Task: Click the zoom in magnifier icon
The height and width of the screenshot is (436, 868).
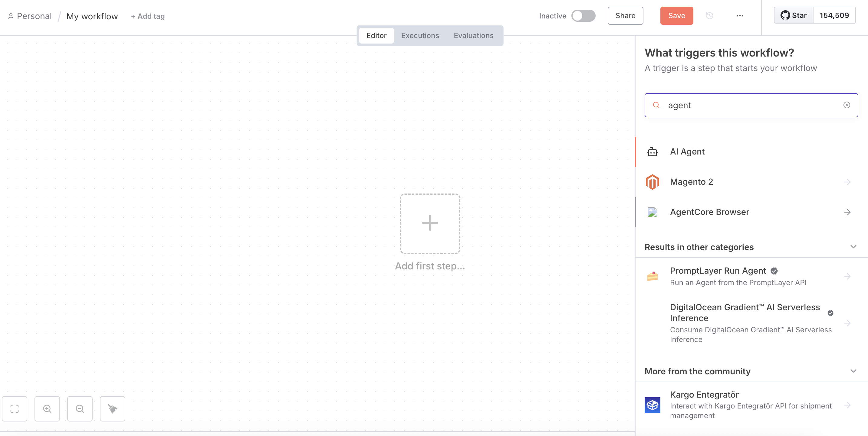Action: [47, 409]
